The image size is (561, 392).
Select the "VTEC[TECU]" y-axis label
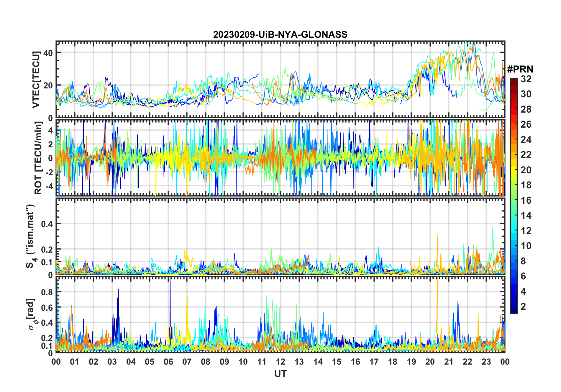tap(36, 80)
